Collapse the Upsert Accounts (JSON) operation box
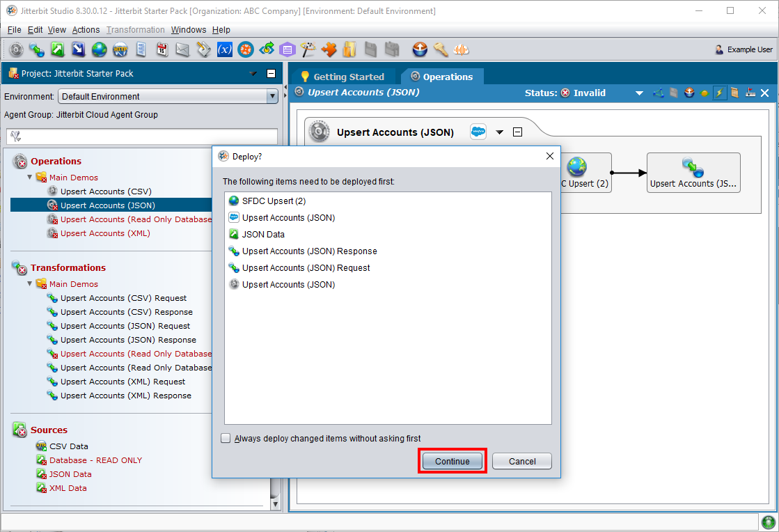Viewport: 779px width, 532px height. click(x=517, y=132)
